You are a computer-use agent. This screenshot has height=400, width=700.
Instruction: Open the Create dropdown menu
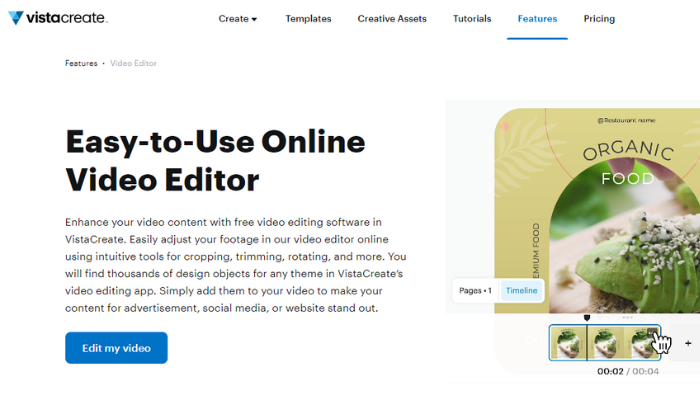coord(238,19)
